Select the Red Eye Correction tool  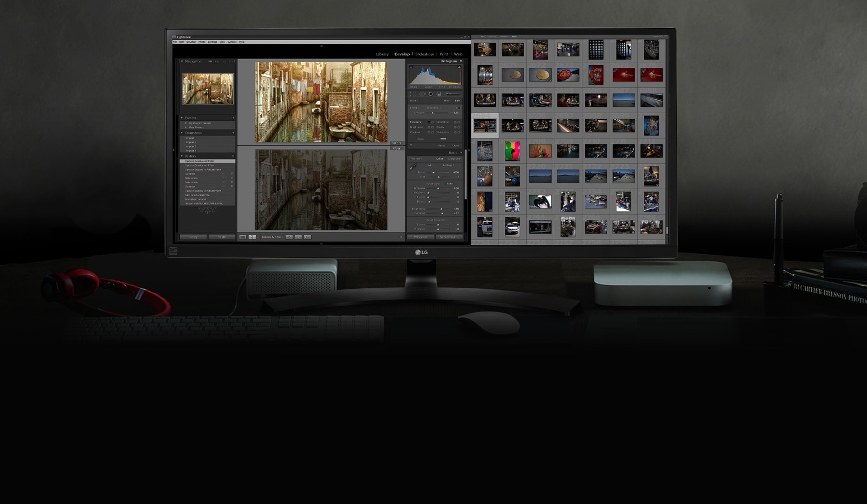(431, 93)
